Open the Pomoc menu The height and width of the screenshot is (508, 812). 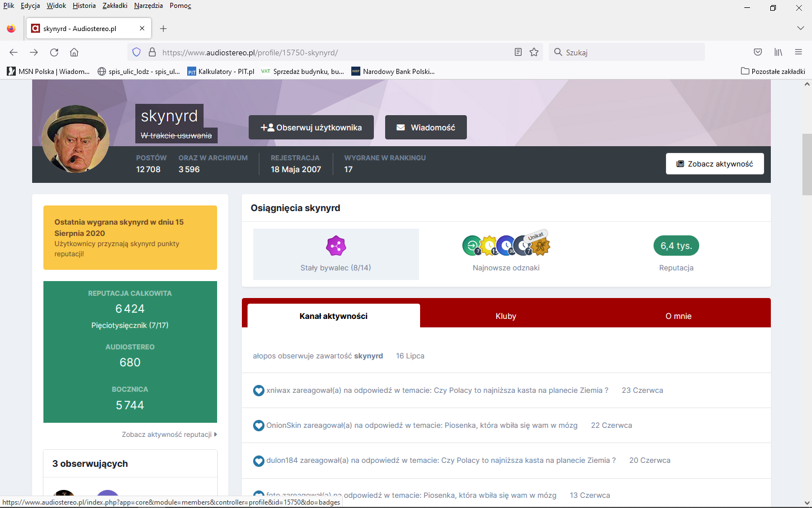[180, 6]
